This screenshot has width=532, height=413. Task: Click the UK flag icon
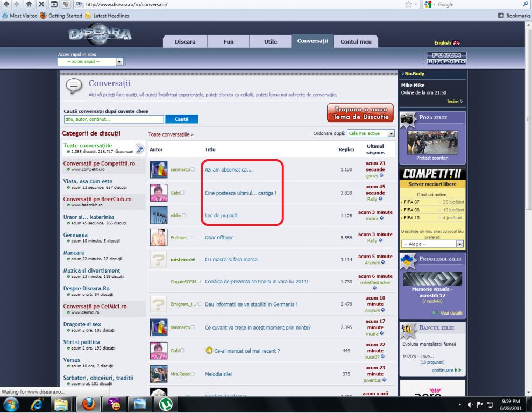(x=456, y=42)
